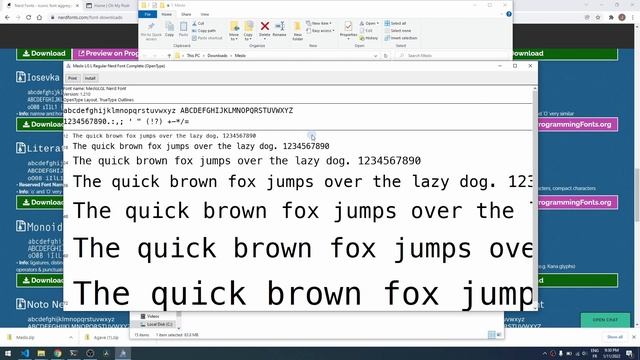
Task: Switch to the View ribbon tab
Action: click(x=205, y=14)
